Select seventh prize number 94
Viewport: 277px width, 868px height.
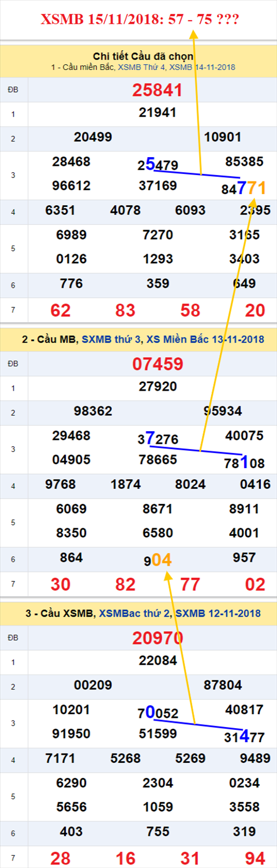254,858
